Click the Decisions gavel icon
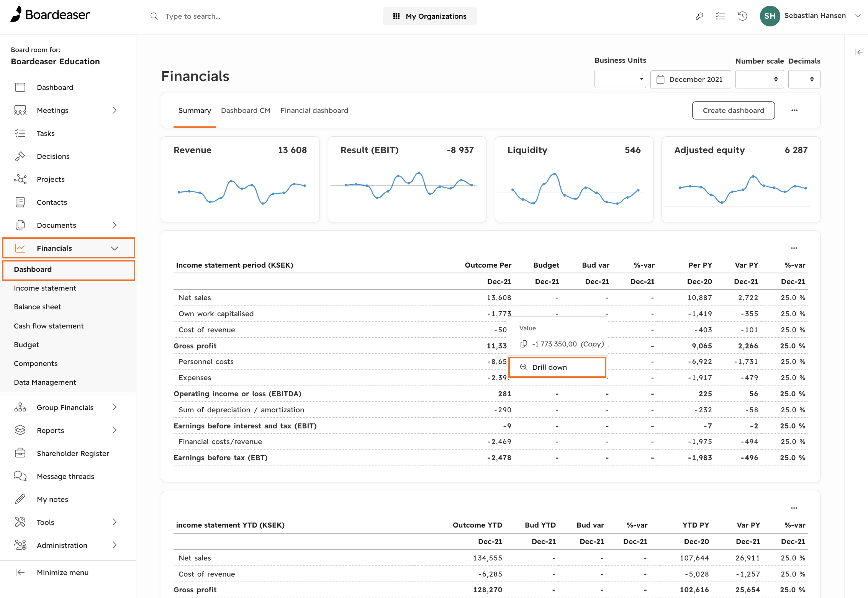Image resolution: width=868 pixels, height=598 pixels. click(20, 156)
